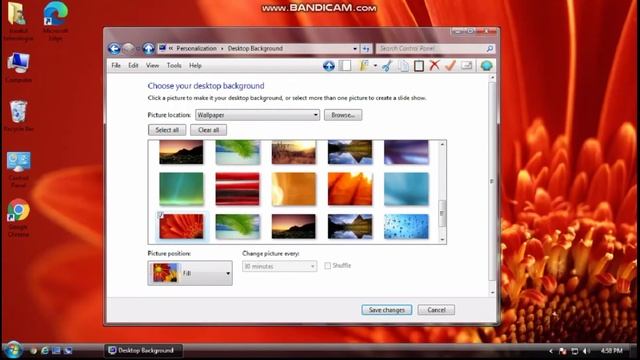
Task: Open the Help menu
Action: (x=195, y=65)
